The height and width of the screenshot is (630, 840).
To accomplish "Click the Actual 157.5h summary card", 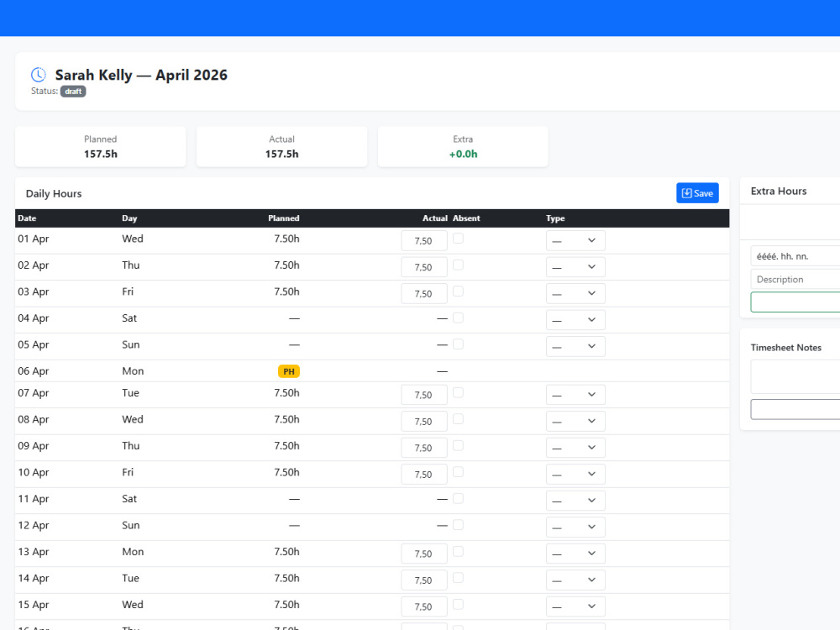I will 281,147.
